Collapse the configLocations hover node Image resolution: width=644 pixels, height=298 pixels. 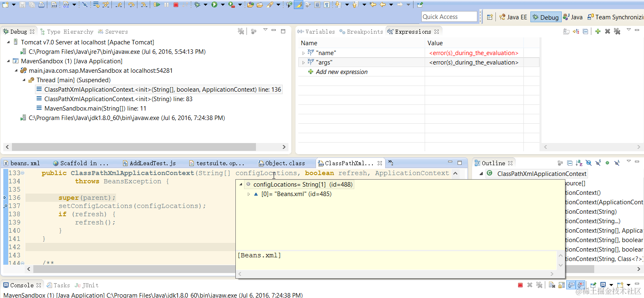click(x=241, y=185)
